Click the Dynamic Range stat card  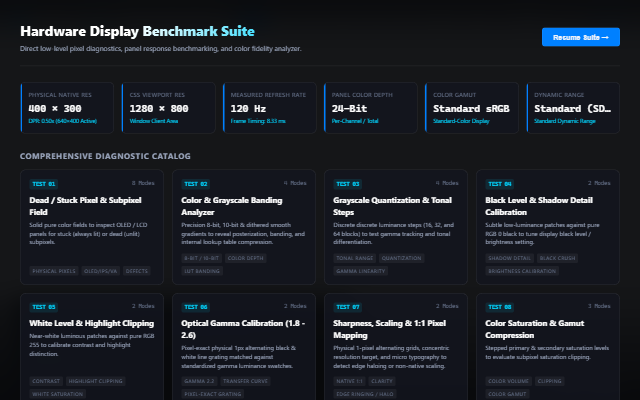tap(573, 108)
